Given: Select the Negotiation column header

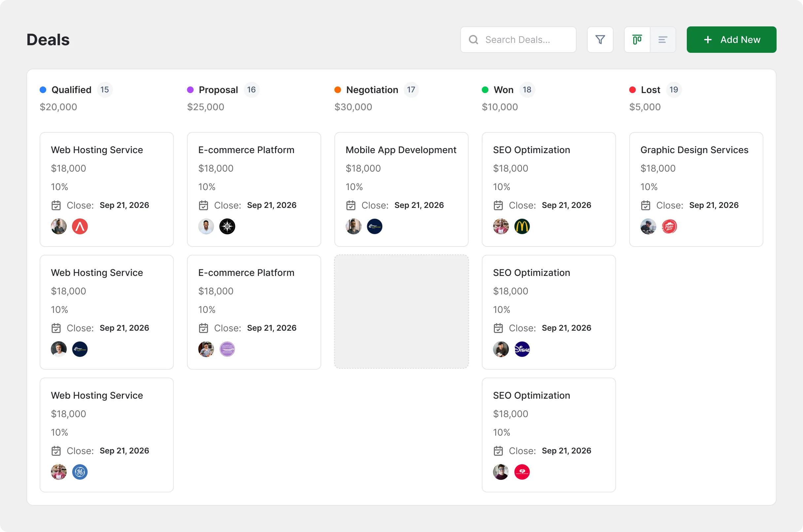Looking at the screenshot, I should 372,90.
